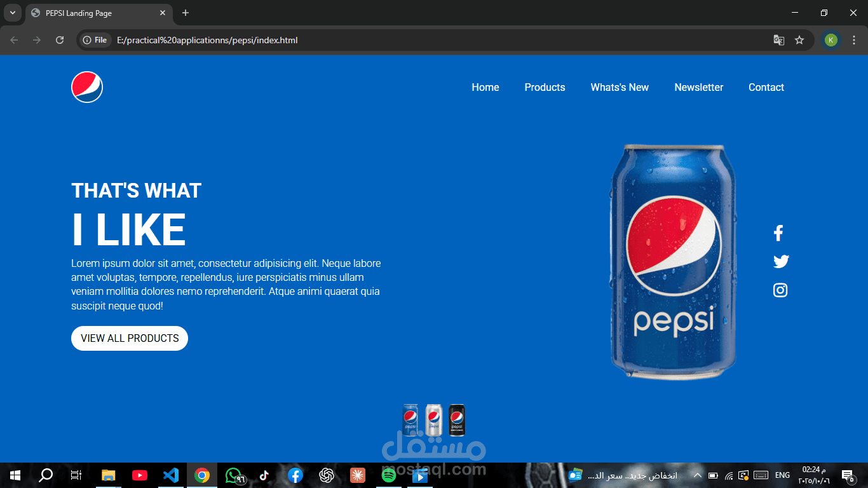
Task: Toggle the bookmark star for this page
Action: pyautogui.click(x=799, y=39)
